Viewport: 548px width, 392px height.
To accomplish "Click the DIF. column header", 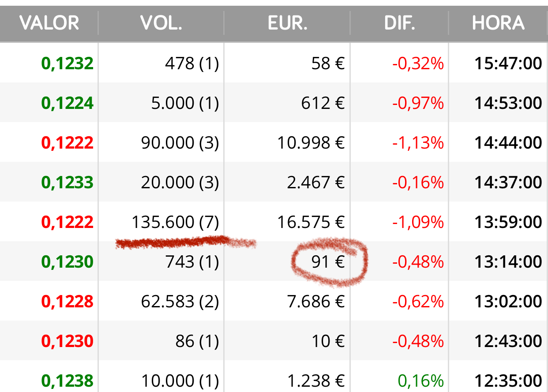I will pos(400,23).
